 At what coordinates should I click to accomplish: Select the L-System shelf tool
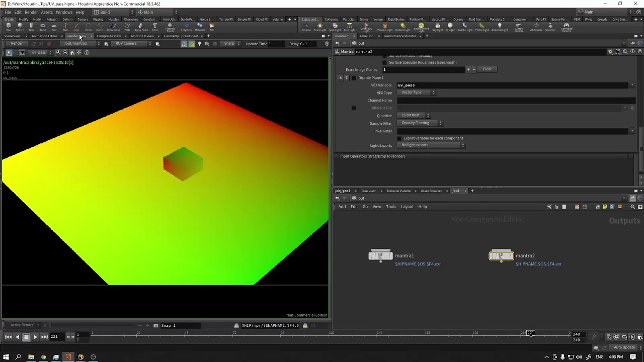(186, 27)
